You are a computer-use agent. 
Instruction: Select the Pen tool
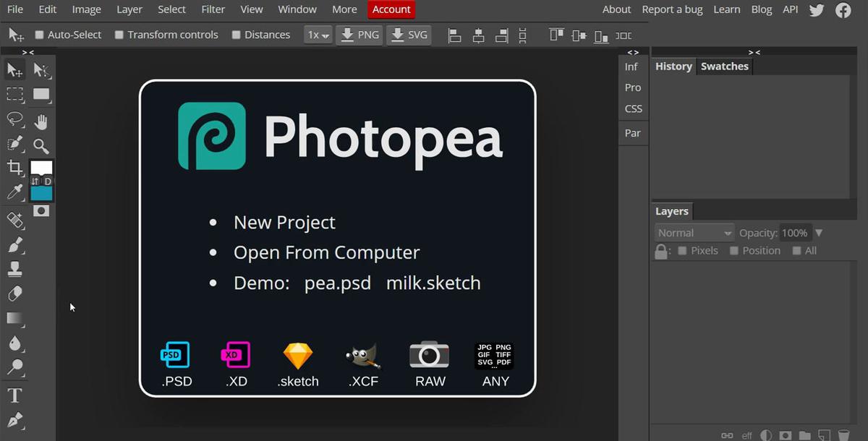tap(14, 420)
